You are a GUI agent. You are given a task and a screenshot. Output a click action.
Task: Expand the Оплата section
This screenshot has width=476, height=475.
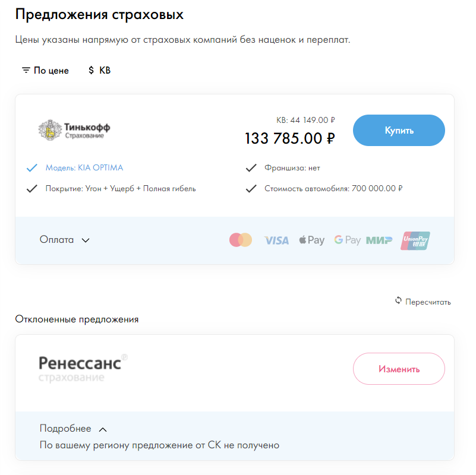pyautogui.click(x=64, y=240)
